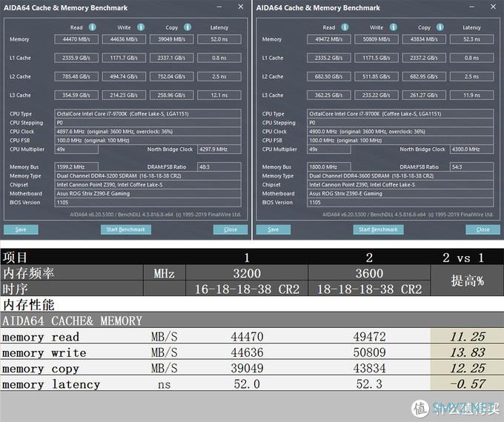The width and height of the screenshot is (504, 422).
Task: Click Save button in right window
Action: click(x=273, y=230)
